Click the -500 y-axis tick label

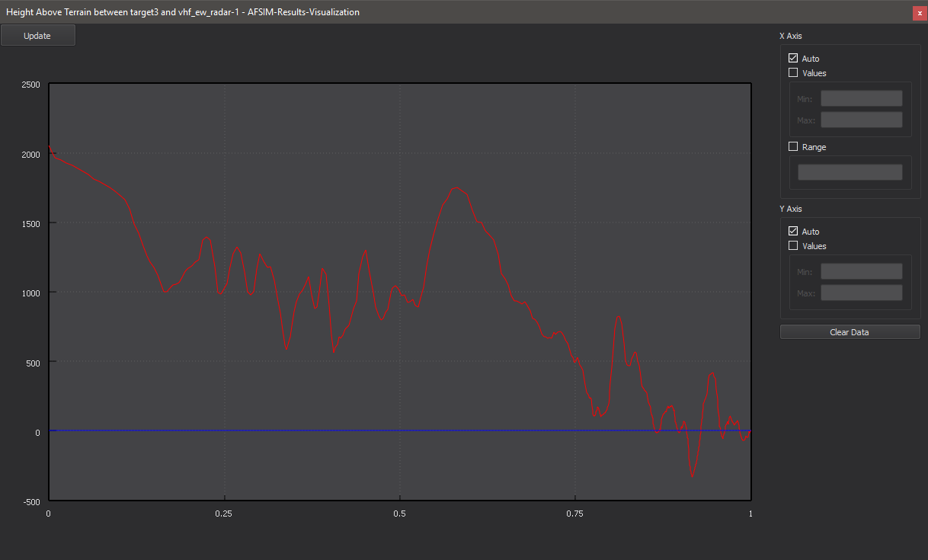[x=32, y=501]
